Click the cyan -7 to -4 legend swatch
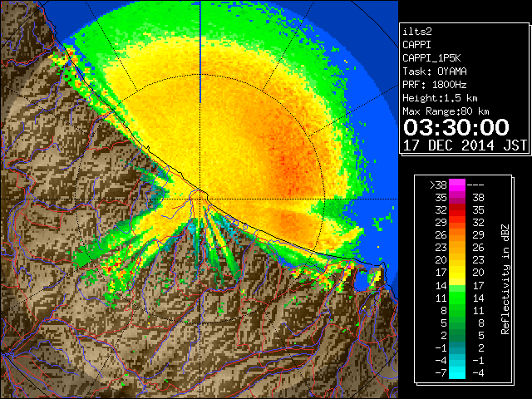 point(457,372)
